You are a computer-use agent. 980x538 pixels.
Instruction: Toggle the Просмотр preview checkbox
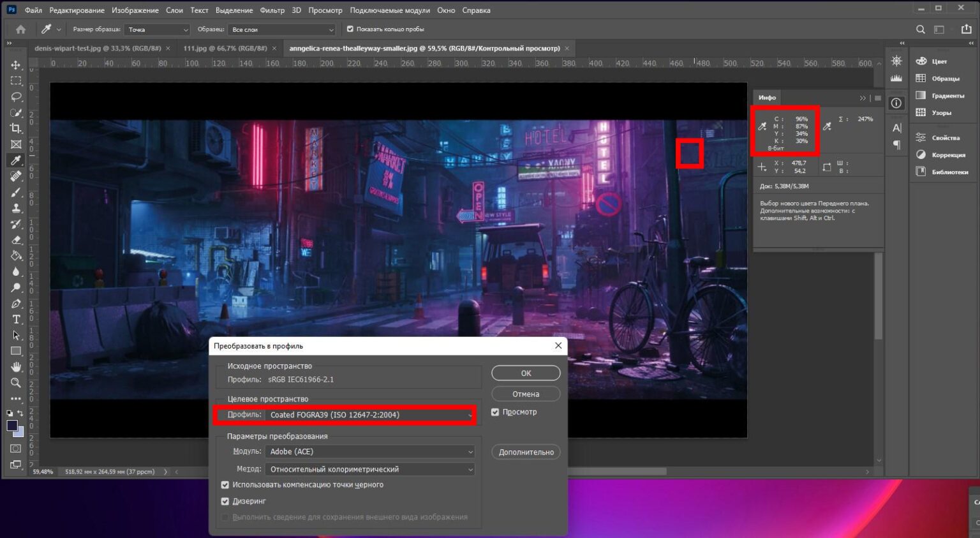(495, 412)
